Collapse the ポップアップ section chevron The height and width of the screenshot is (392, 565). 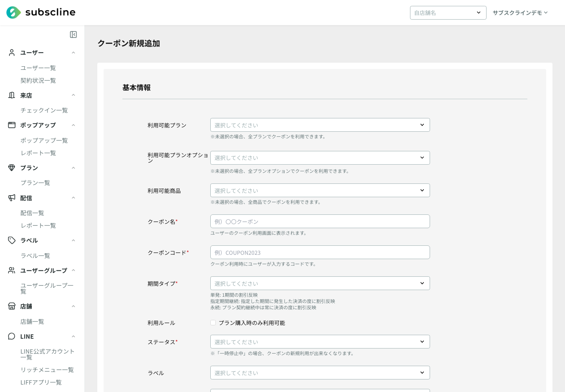[73, 125]
